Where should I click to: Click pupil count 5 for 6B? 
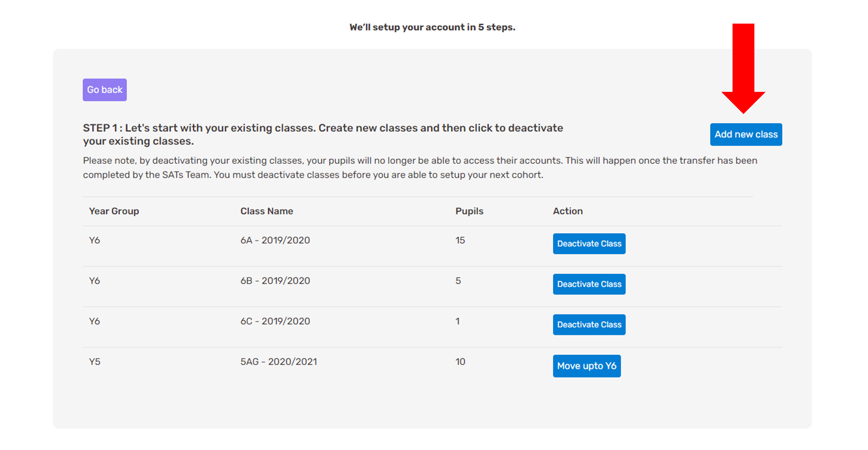pyautogui.click(x=458, y=281)
